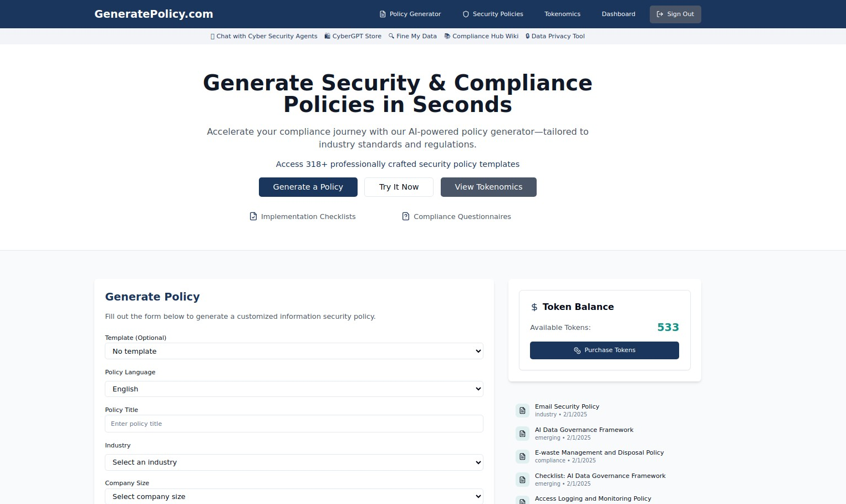Click the Compliance Questionnaires icon
This screenshot has width=846, height=504.
(405, 216)
